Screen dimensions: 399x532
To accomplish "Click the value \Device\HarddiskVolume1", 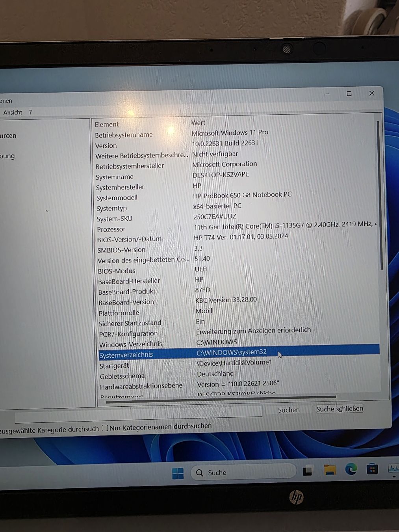I will point(234,363).
